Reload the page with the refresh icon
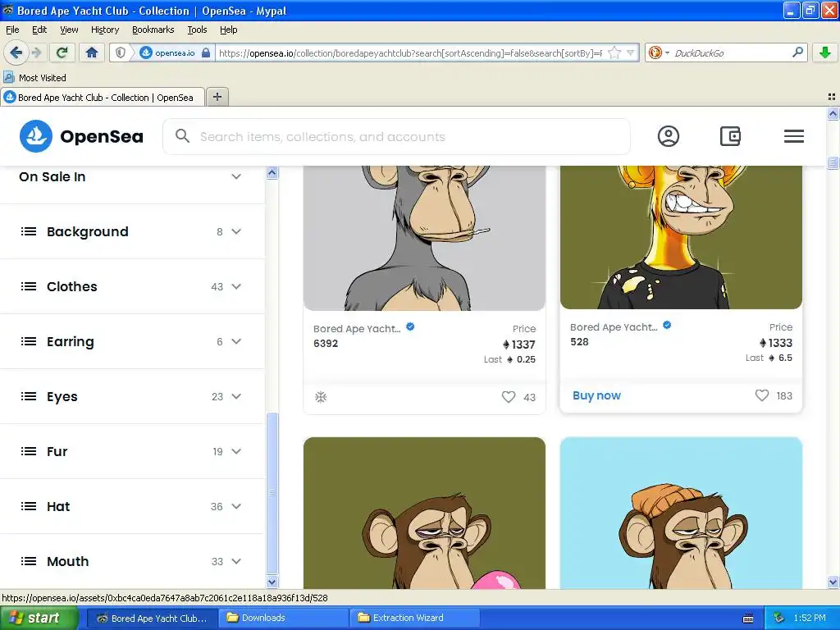 [x=62, y=52]
